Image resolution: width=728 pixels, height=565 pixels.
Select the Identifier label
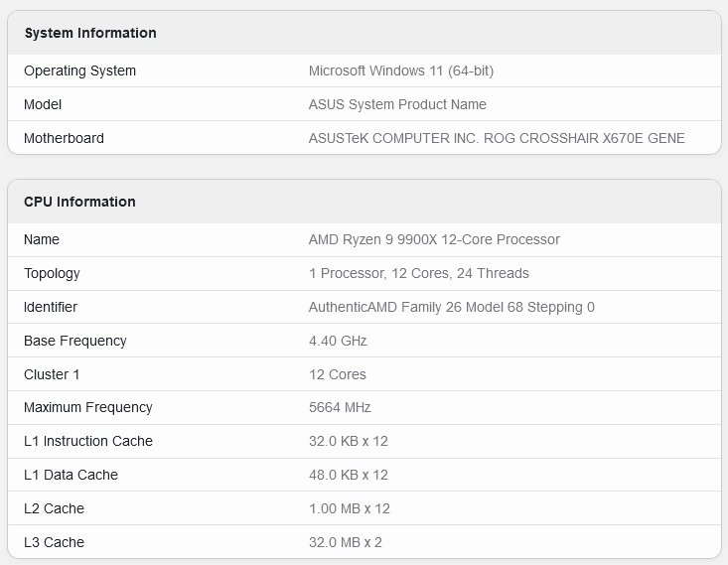(x=51, y=307)
